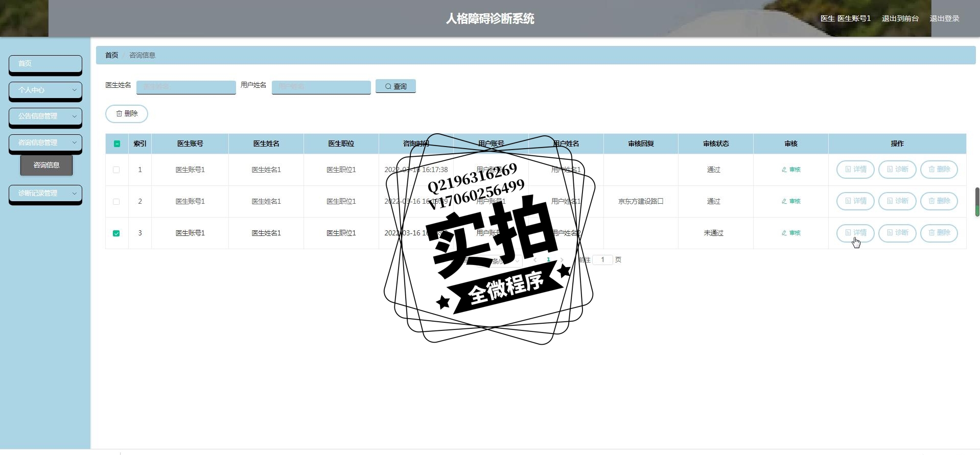
Task: Open 详情 for row 1
Action: (855, 170)
